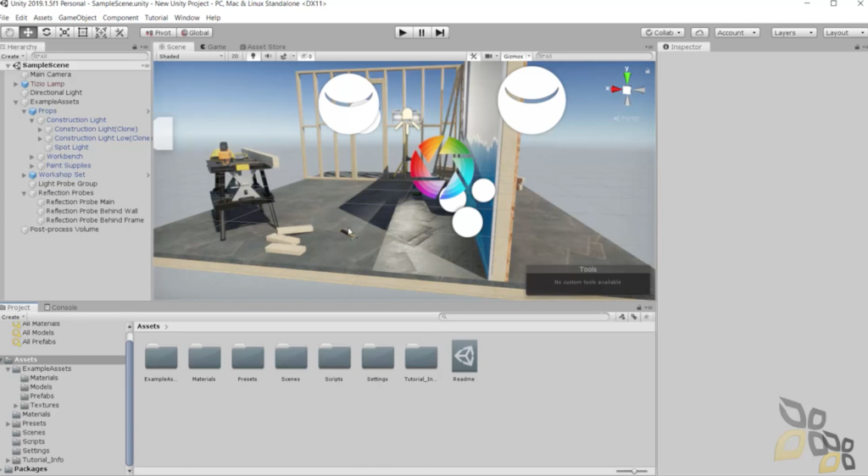Toggle scene audio speaker icon
Viewport: 868px width, 476px height.
coord(268,57)
